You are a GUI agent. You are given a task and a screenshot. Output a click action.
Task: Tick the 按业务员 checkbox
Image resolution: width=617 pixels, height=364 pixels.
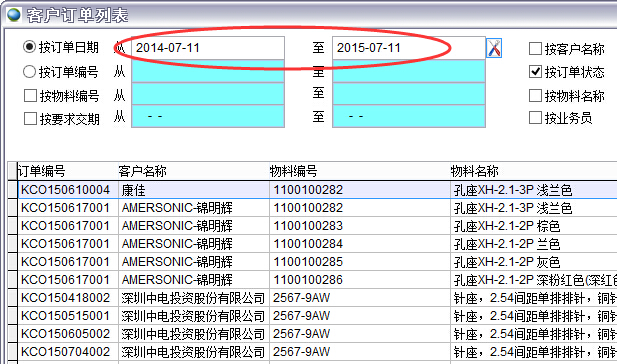pos(535,117)
